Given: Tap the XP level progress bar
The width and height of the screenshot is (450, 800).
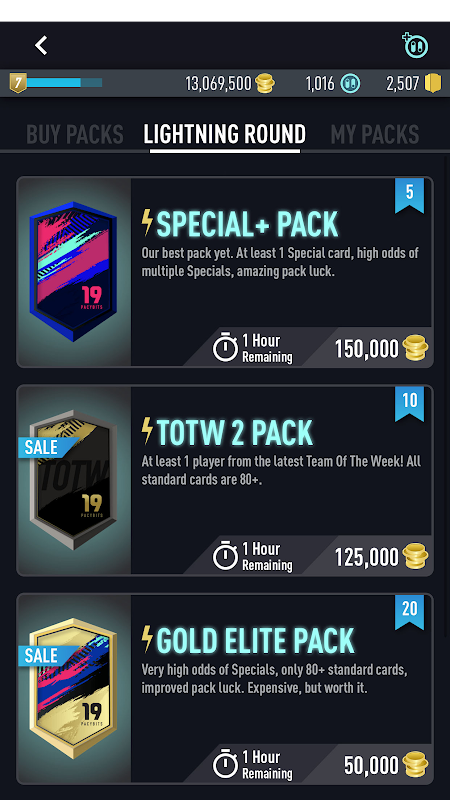Looking at the screenshot, I should coord(64,83).
